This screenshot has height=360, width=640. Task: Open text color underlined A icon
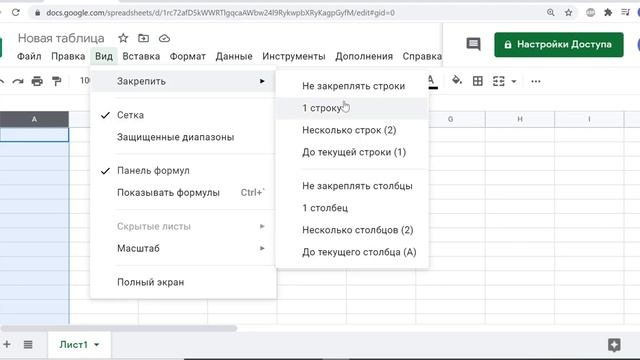point(432,82)
